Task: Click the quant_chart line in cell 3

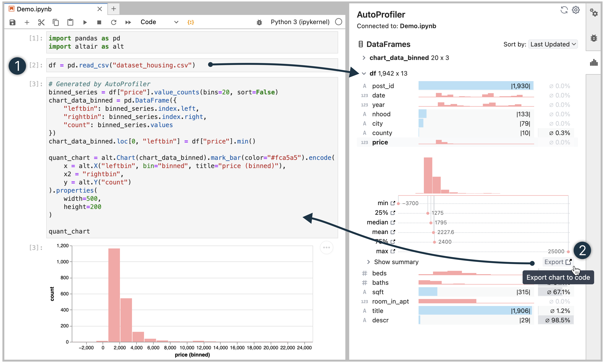Action: pos(69,231)
